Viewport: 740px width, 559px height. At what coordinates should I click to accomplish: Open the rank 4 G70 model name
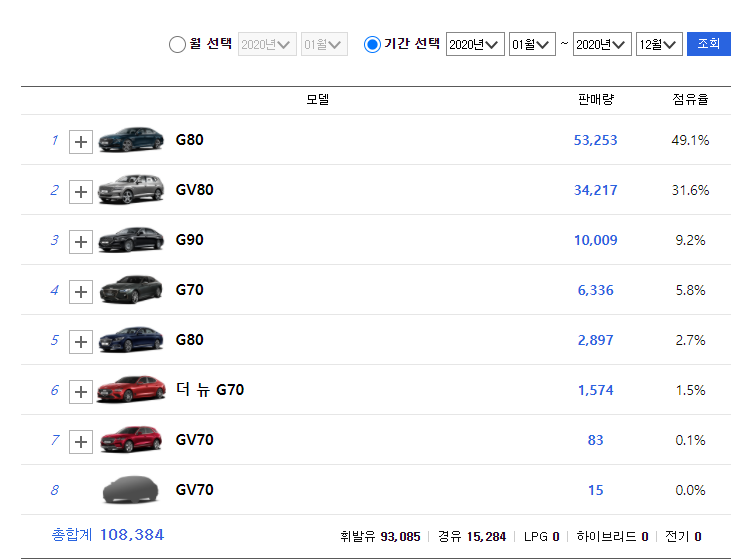189,290
